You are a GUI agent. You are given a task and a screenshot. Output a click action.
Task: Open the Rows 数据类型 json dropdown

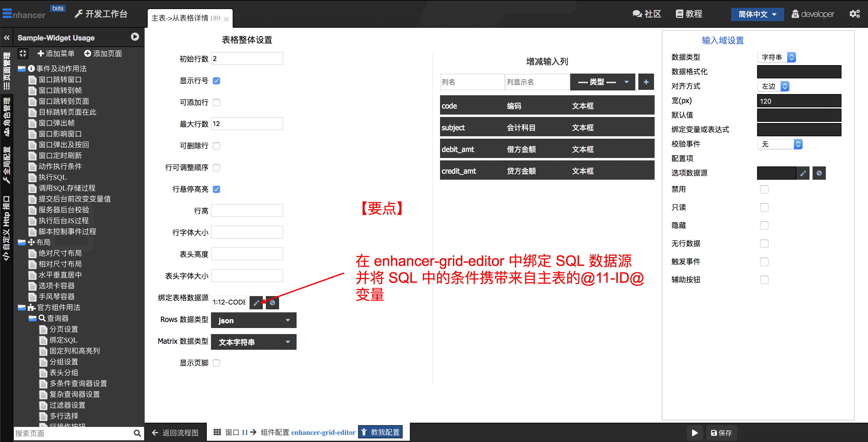click(253, 320)
